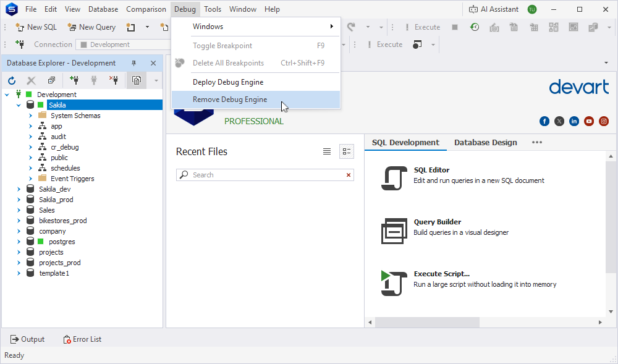Click the horizontal scrollbar thumb under start page
618x364 pixels.
[427, 322]
